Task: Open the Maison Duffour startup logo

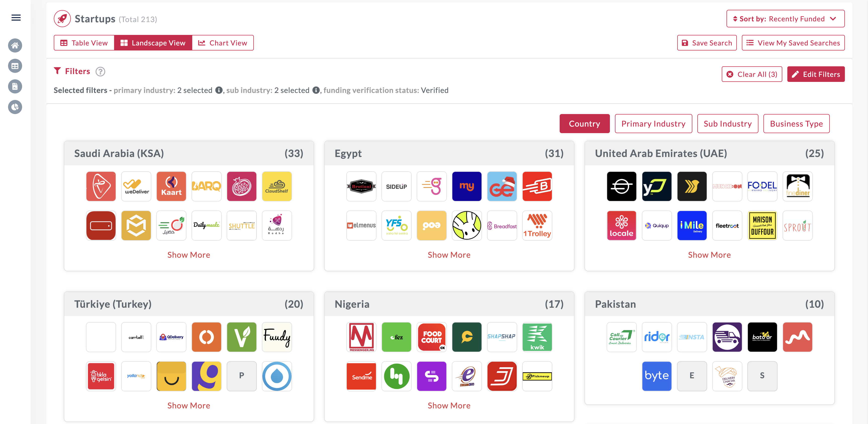Action: pos(762,225)
